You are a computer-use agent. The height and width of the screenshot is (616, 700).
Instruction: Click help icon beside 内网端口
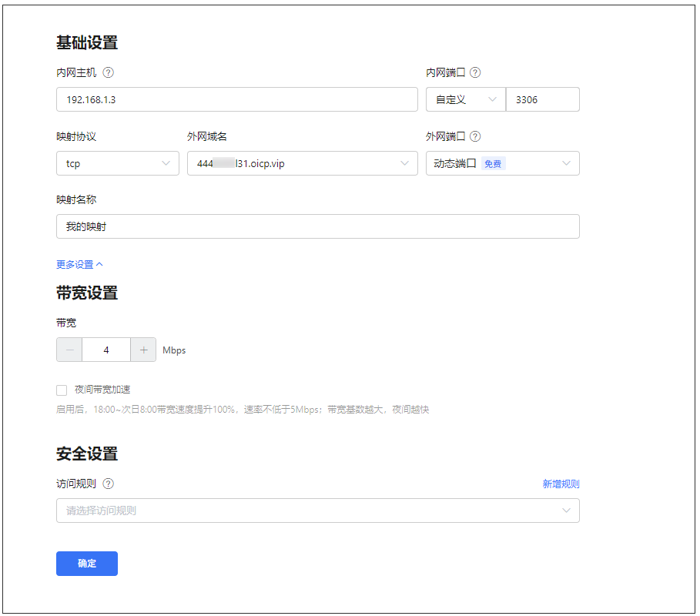coord(475,72)
